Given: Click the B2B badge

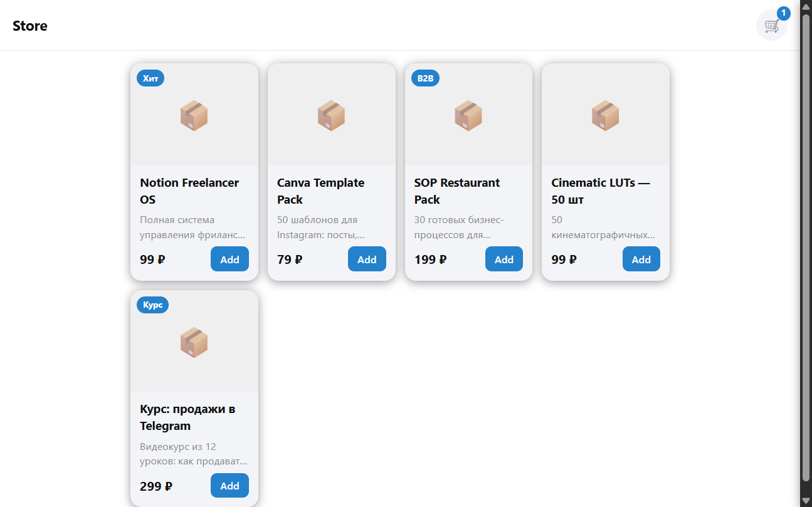Looking at the screenshot, I should click(x=426, y=78).
